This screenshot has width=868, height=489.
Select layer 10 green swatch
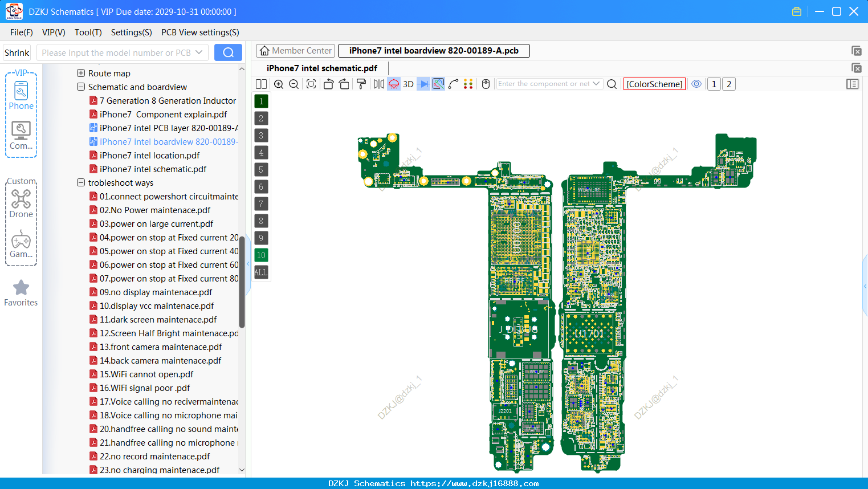point(261,255)
